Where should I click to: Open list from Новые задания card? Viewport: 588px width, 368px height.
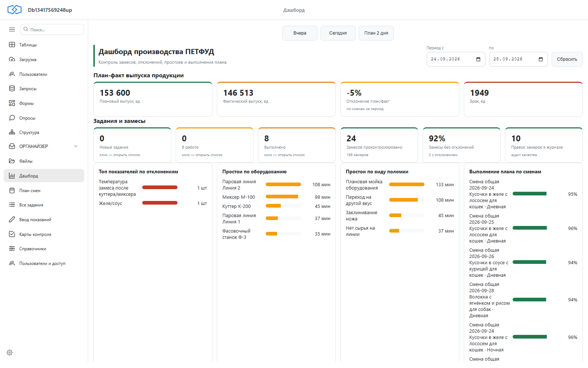(132, 145)
